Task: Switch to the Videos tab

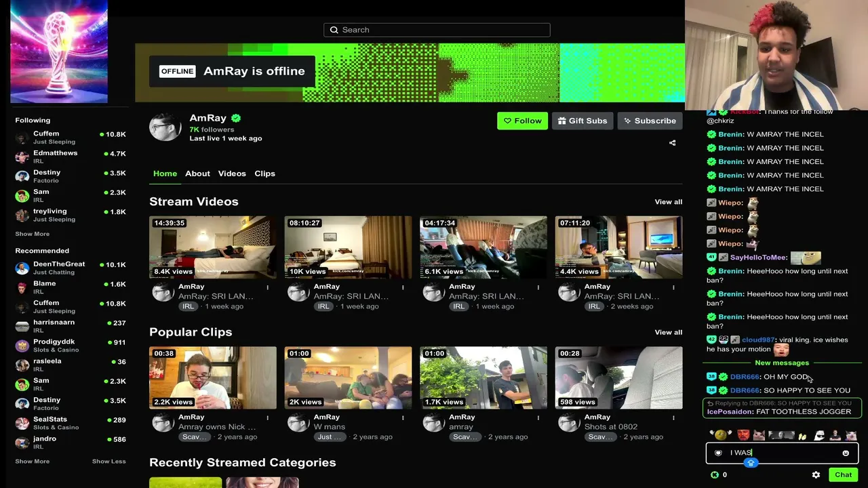Action: pyautogui.click(x=232, y=174)
